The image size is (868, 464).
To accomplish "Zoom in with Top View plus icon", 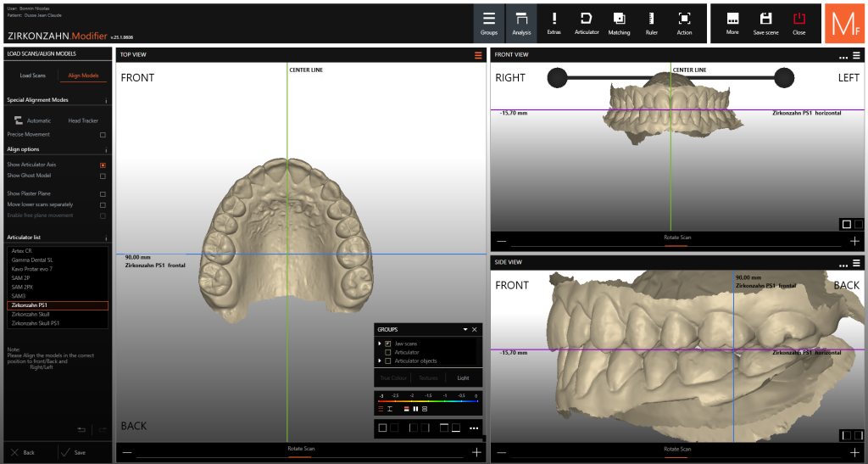I will coord(476,452).
